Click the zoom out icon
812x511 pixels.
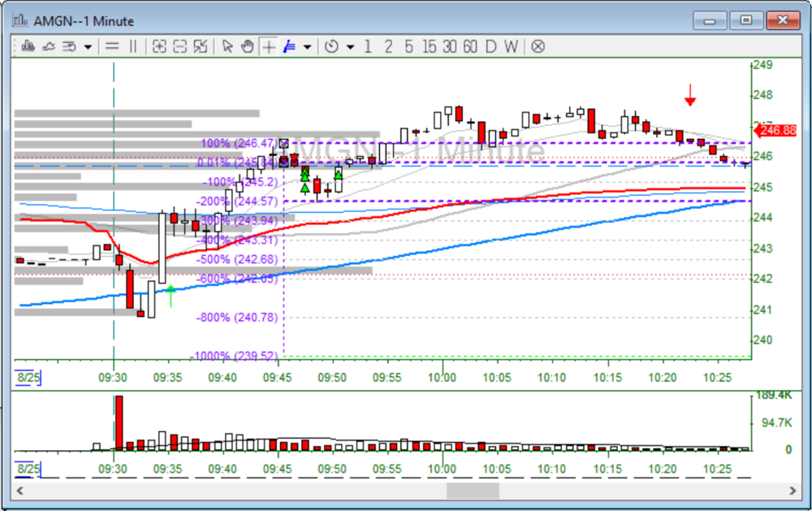click(x=180, y=46)
